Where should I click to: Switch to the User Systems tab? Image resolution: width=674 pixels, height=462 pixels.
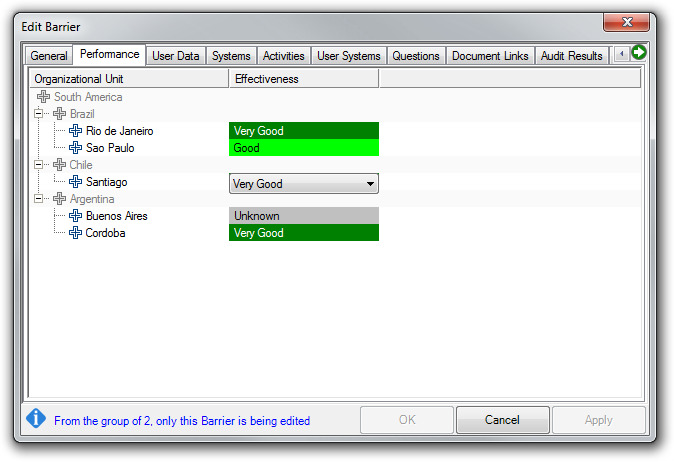348,56
